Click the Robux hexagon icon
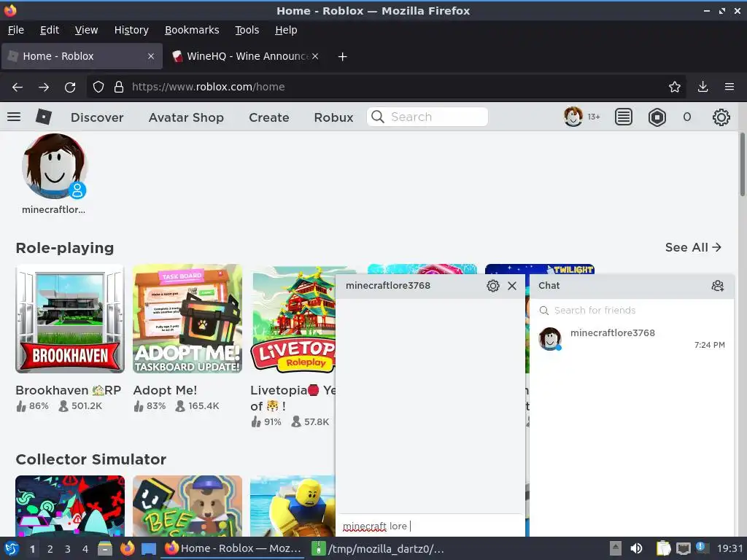 tap(657, 117)
